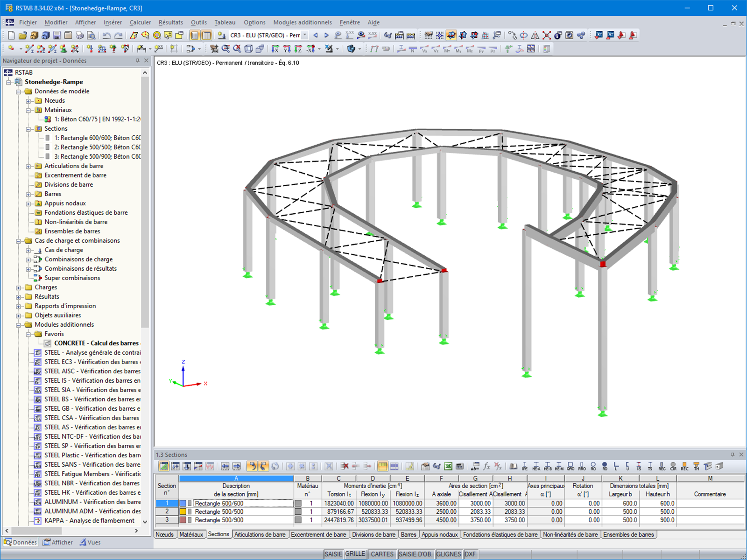Click the Save file toolbar icon
Image resolution: width=747 pixels, height=560 pixels.
pos(57,35)
